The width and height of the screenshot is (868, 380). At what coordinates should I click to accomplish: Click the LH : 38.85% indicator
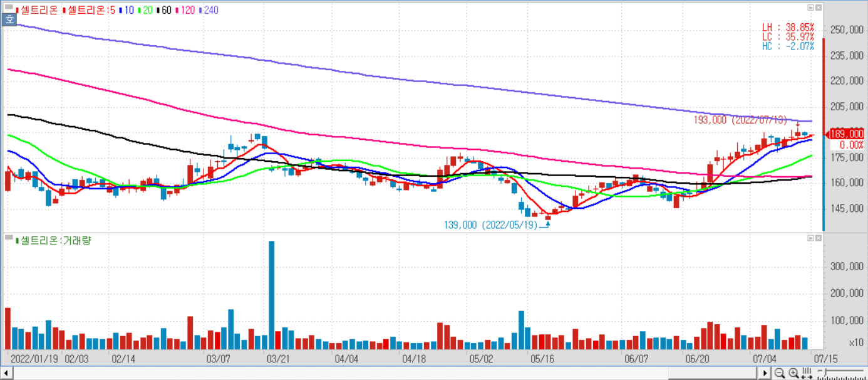(788, 28)
